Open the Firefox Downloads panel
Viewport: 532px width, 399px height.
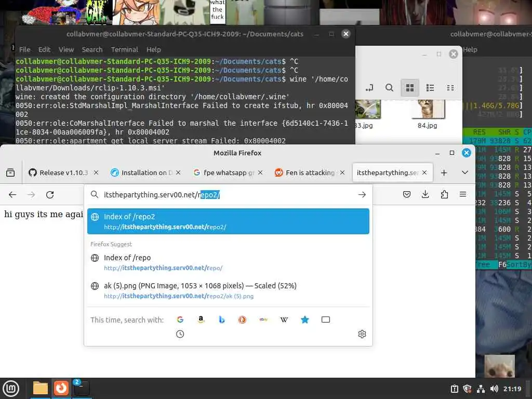pos(425,194)
